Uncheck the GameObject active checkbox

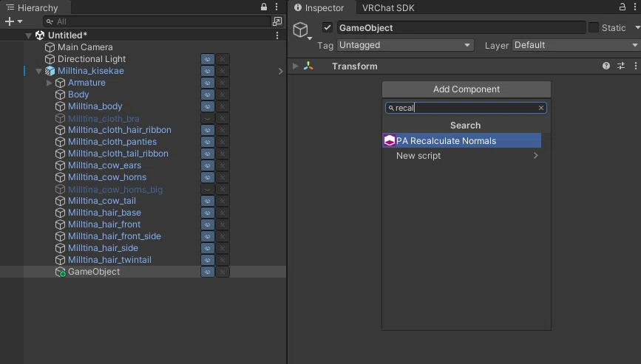tap(327, 28)
